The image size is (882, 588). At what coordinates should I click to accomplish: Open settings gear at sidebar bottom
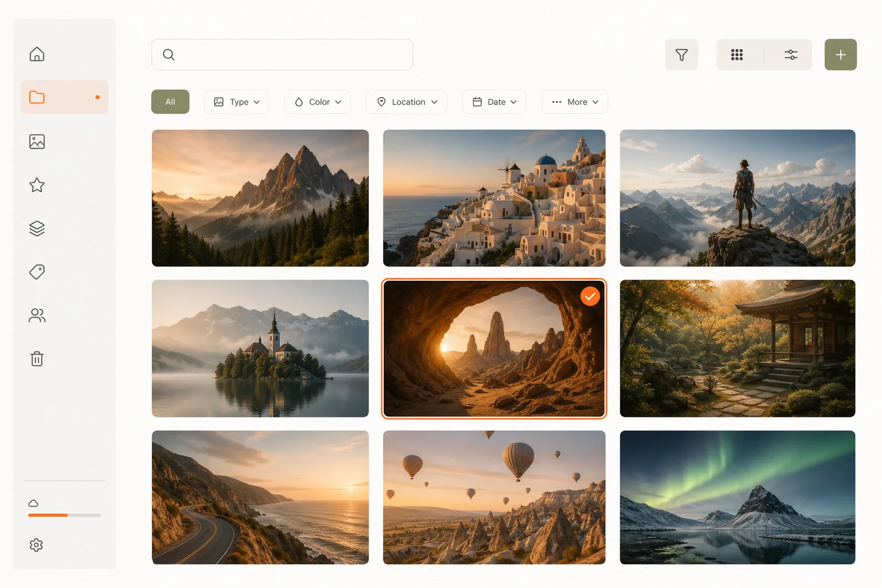(x=36, y=545)
